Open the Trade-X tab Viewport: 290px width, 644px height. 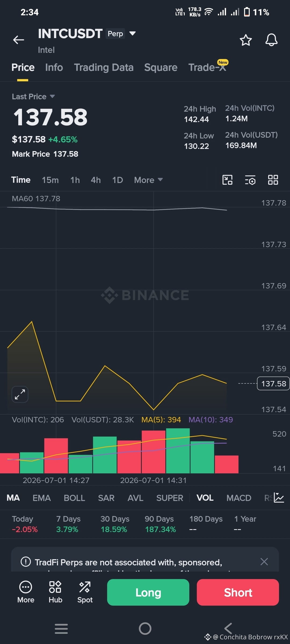pos(207,67)
